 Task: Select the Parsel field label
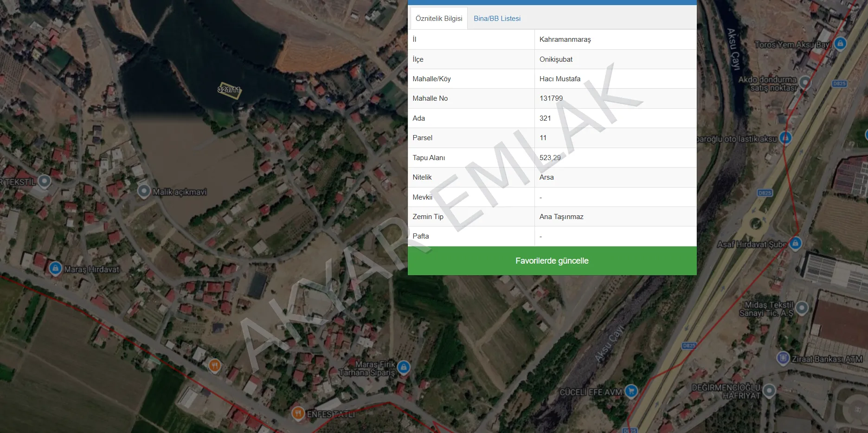(x=422, y=138)
